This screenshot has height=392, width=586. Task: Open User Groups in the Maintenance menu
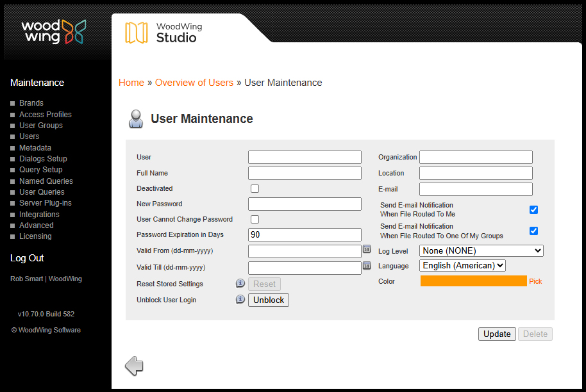point(41,126)
